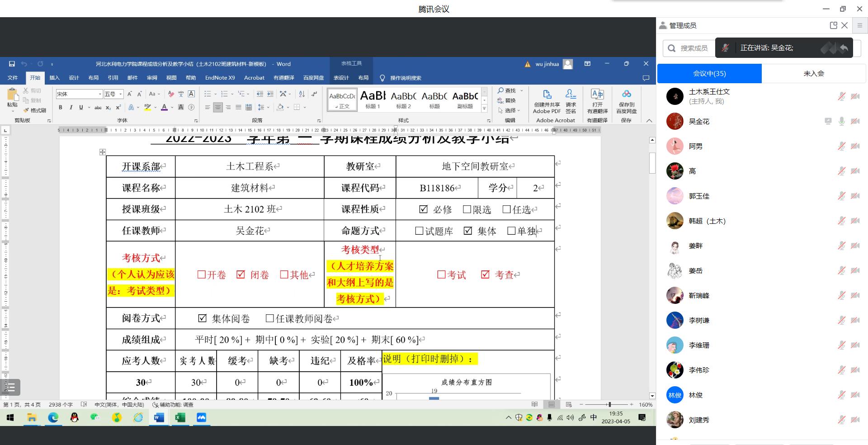Screen dimensions: 868x445
Task: Toggle bold formatting
Action: 60,108
